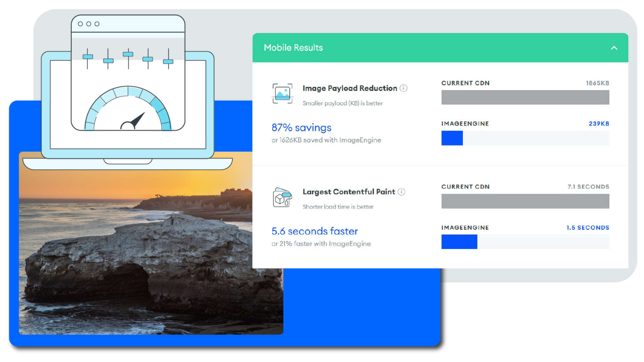
Task: Click the speedometer gauge illustration
Action: pyautogui.click(x=128, y=108)
